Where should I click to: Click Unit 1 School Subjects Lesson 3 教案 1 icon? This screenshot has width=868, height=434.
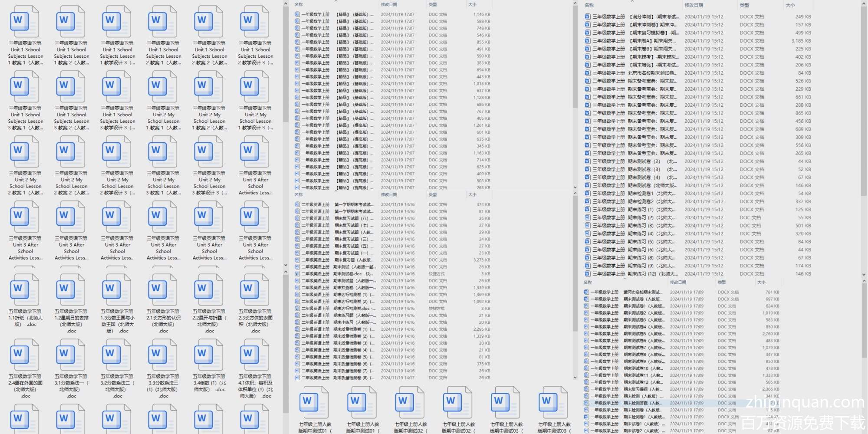[24, 87]
